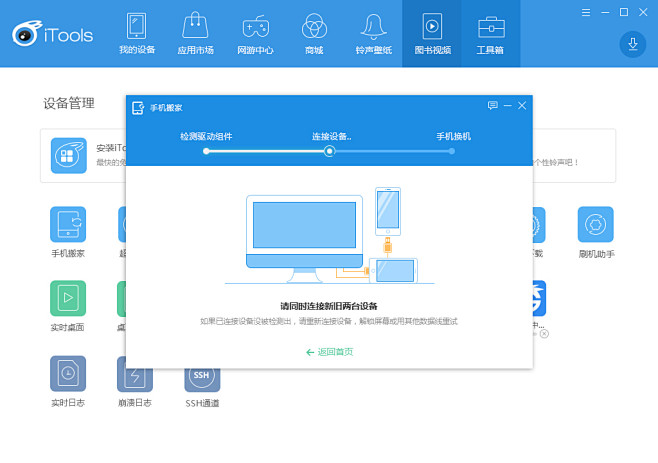Maximize the iTools main window
Viewport: 658px width, 463px height.
click(624, 13)
